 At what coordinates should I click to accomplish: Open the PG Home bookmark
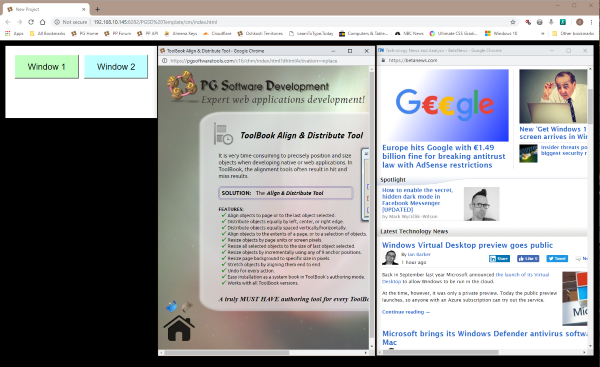coord(85,34)
